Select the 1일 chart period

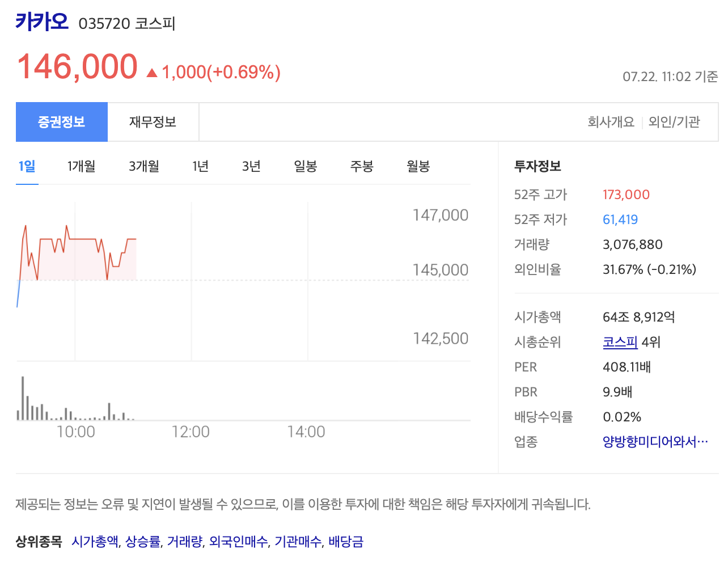point(27,166)
